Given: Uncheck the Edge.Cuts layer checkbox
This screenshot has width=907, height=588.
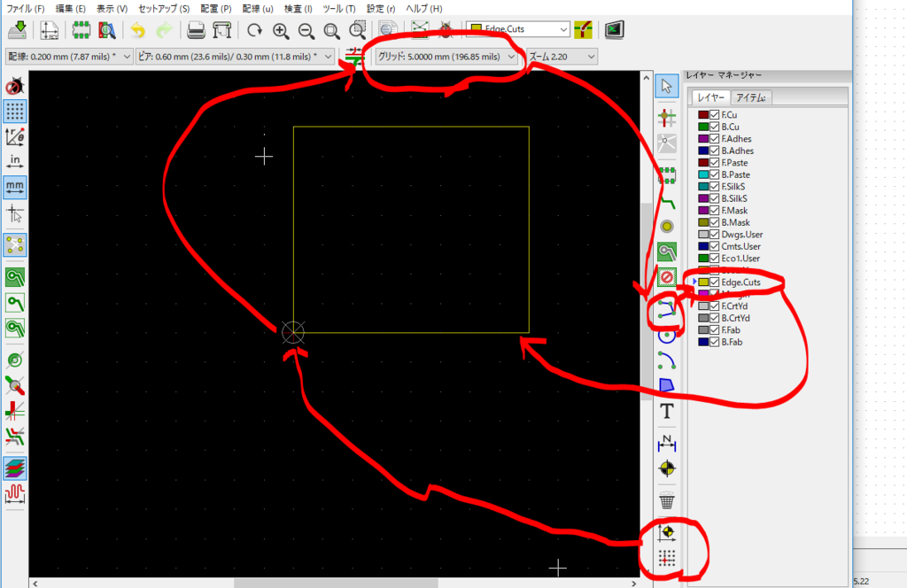Looking at the screenshot, I should [x=715, y=282].
